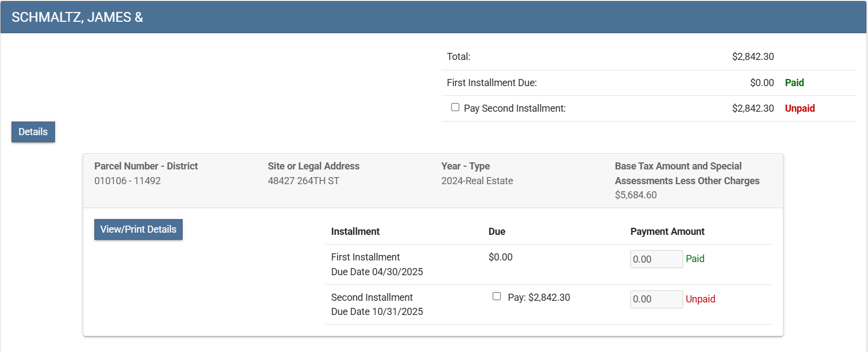This screenshot has height=352, width=868.
Task: Tick the Pay: $2,842.30 checkbox
Action: (x=497, y=296)
